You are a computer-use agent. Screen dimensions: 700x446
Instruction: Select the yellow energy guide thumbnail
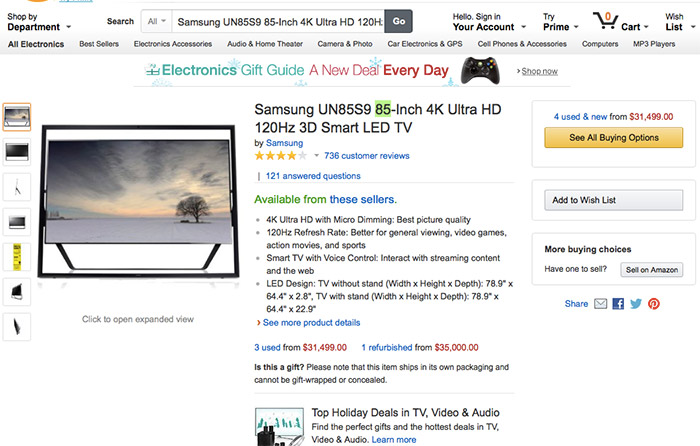[17, 257]
